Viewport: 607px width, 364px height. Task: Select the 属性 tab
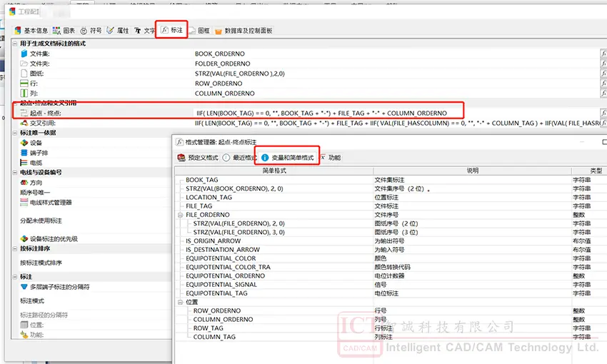[118, 31]
